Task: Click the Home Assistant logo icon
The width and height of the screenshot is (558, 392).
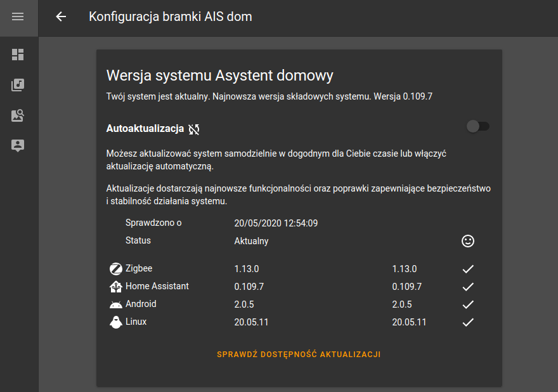Action: 115,287
